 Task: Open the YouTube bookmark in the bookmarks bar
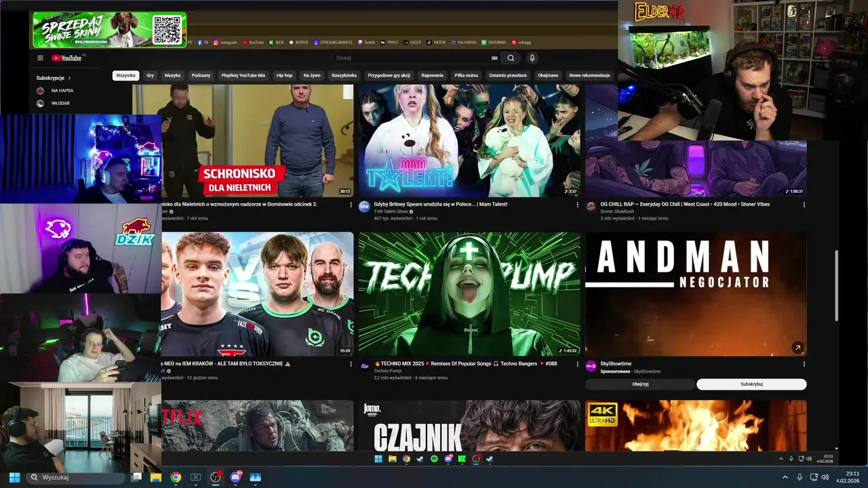point(253,42)
